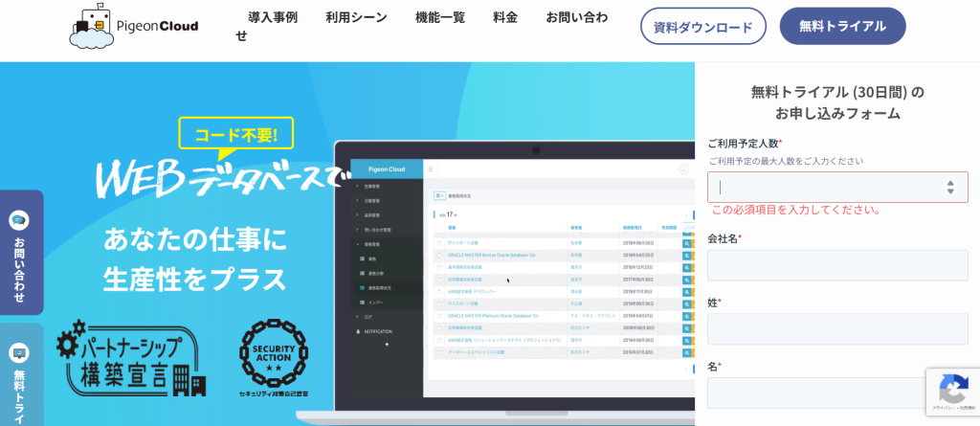Focus the 会社名 input field
Screen dimensions: 980x426
[837, 265]
